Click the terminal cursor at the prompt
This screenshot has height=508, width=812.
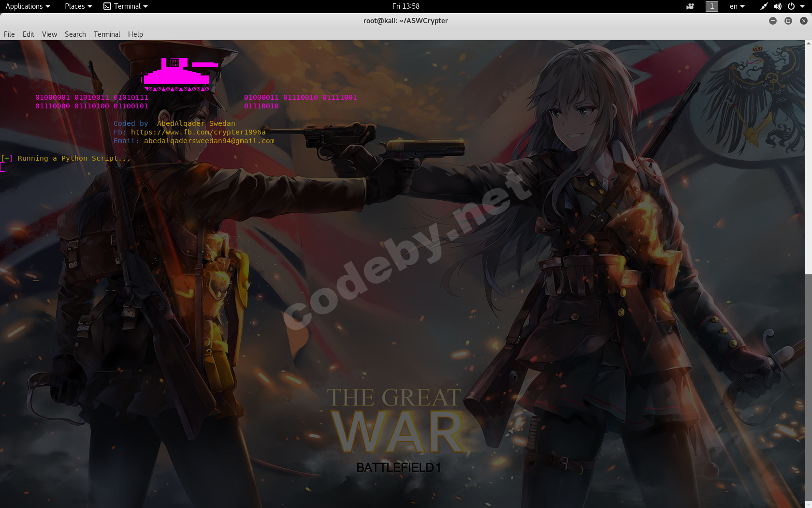coord(3,167)
